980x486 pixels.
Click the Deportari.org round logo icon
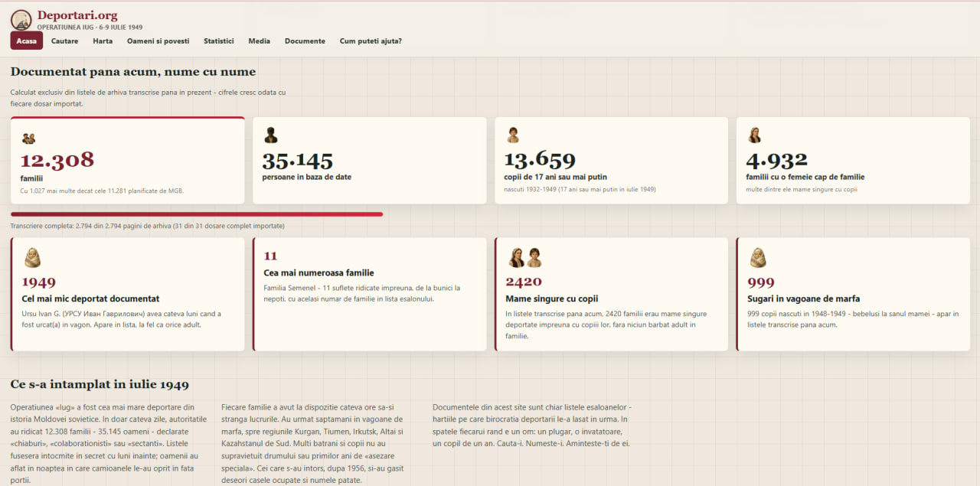(21, 20)
